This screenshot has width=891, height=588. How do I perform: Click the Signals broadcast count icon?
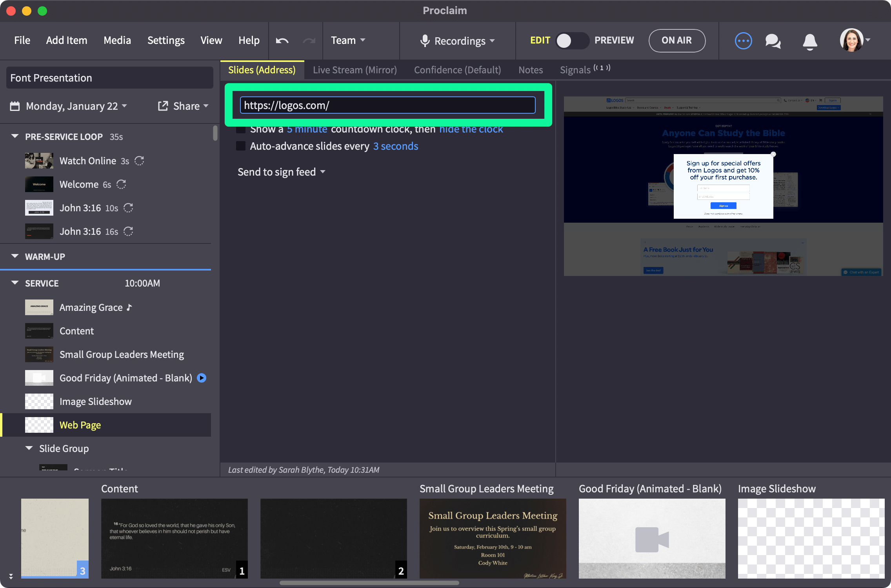click(x=602, y=68)
